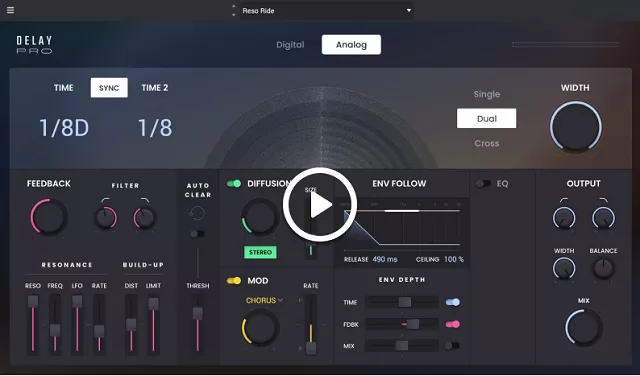This screenshot has height=376, width=640.
Task: Click the 1/8D time value
Action: pos(64,128)
